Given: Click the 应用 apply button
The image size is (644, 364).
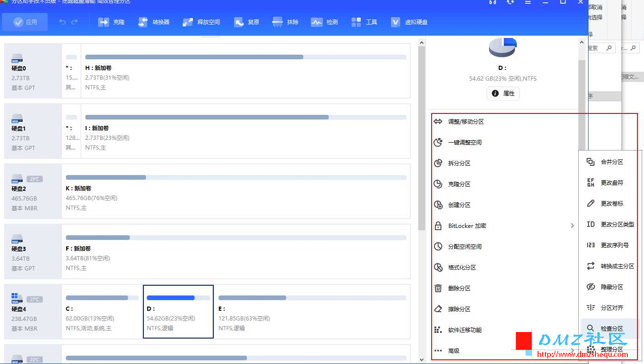Looking at the screenshot, I should [25, 22].
